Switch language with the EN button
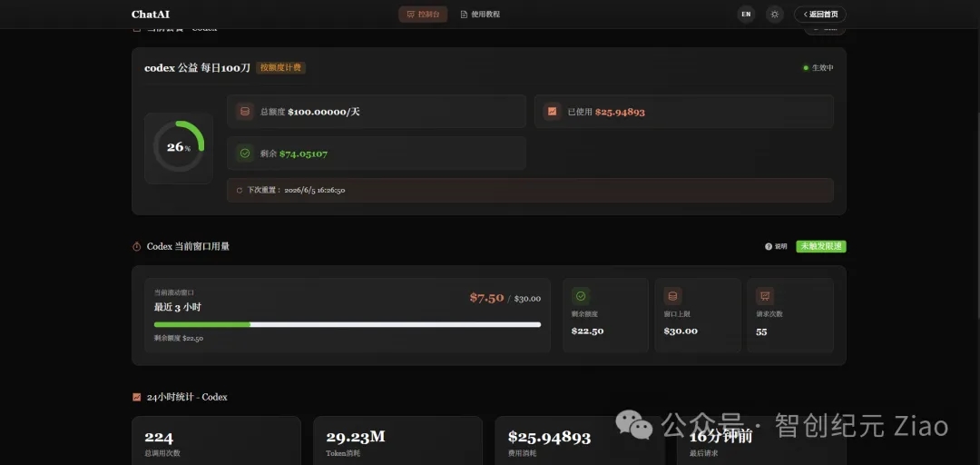This screenshot has width=980, height=465. [746, 15]
